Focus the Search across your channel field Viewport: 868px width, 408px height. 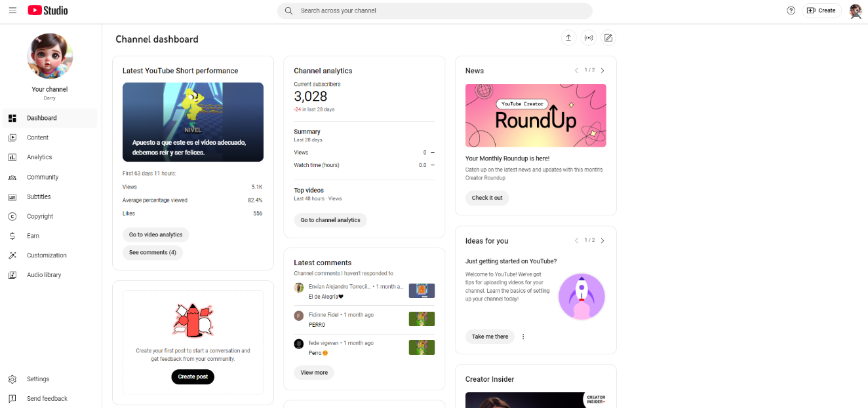(x=435, y=10)
